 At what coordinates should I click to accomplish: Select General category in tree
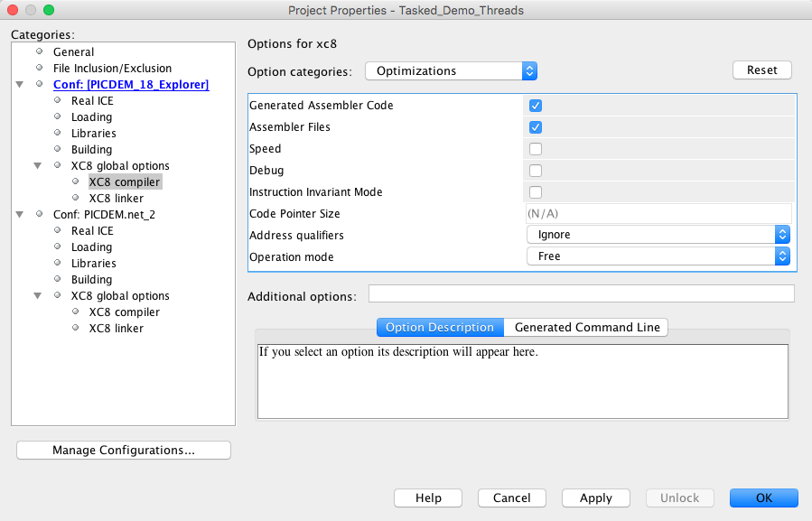(73, 52)
